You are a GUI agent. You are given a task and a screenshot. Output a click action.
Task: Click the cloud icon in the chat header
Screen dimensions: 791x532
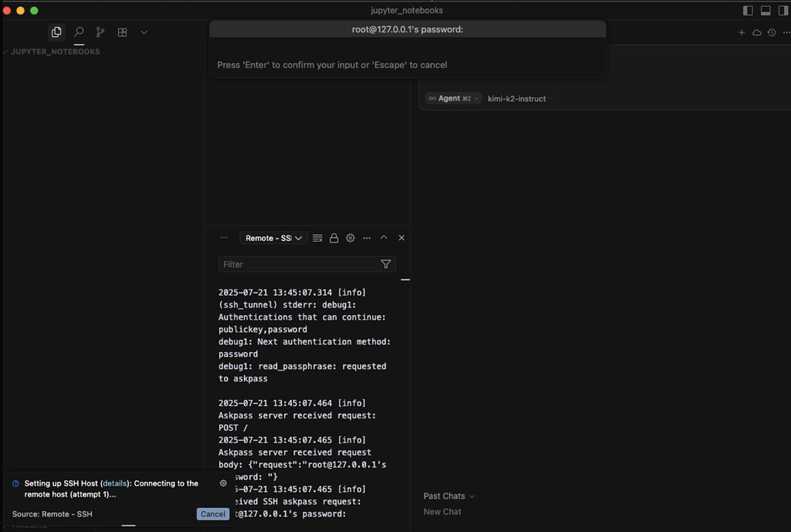click(x=756, y=32)
